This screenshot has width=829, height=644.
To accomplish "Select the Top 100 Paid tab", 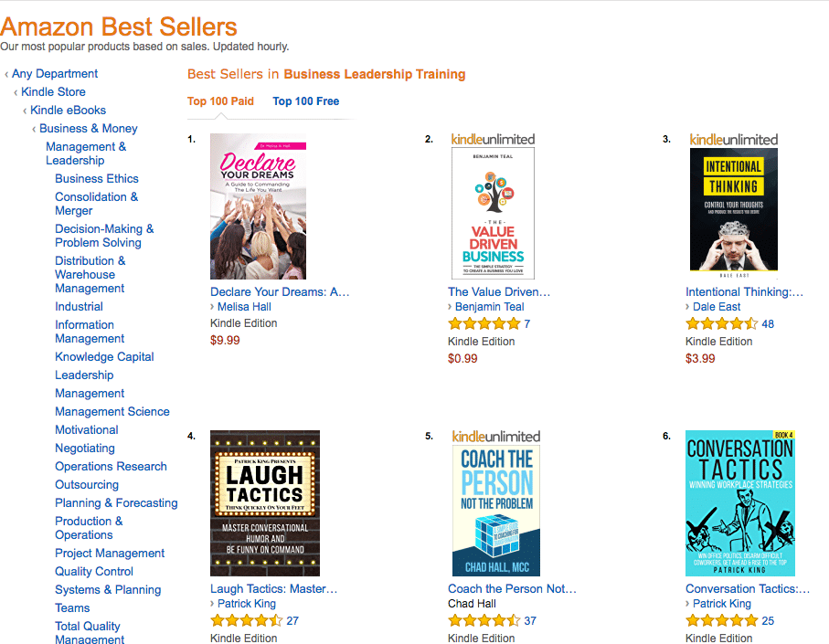I will pyautogui.click(x=220, y=101).
